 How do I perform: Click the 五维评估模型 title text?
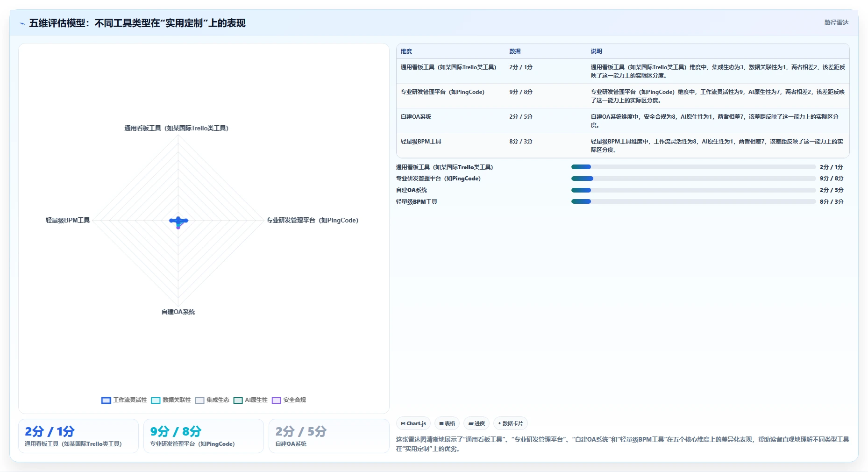click(x=137, y=23)
